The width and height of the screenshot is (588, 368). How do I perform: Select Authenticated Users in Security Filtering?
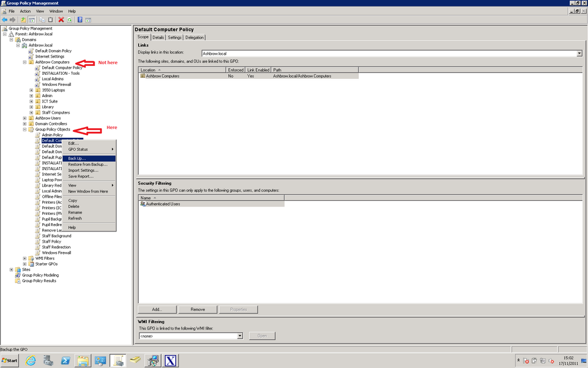212,204
